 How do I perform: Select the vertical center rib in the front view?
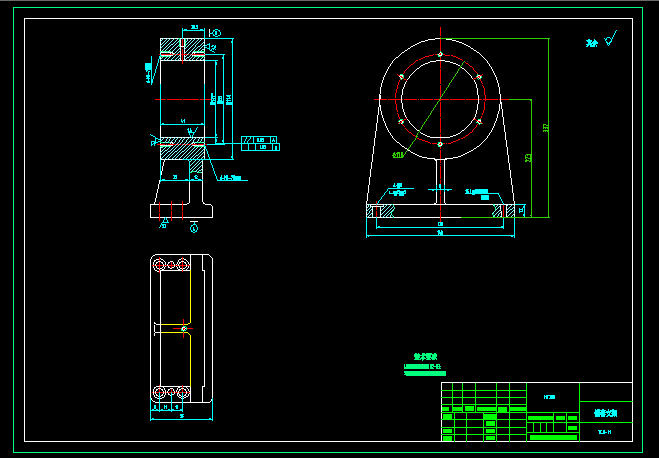[x=440, y=181]
